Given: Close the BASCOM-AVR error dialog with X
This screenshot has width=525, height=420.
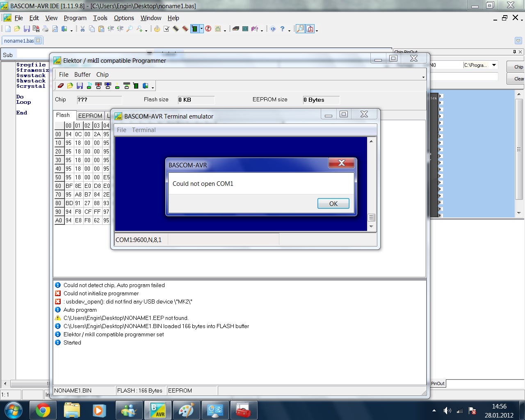Looking at the screenshot, I should point(341,163).
